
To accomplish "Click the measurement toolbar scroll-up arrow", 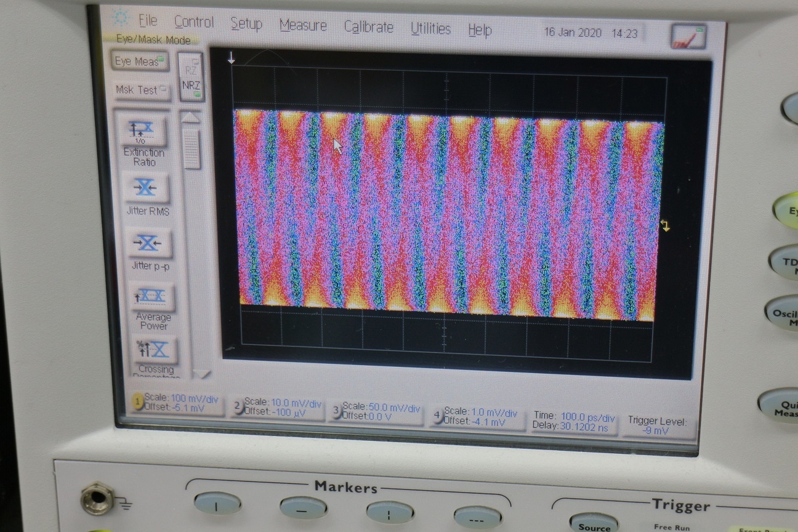I will tap(190, 117).
